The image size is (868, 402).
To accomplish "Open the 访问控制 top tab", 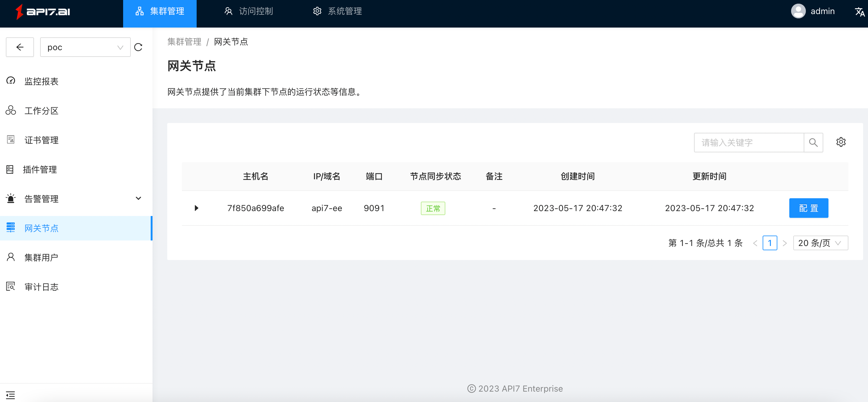I will pyautogui.click(x=249, y=11).
